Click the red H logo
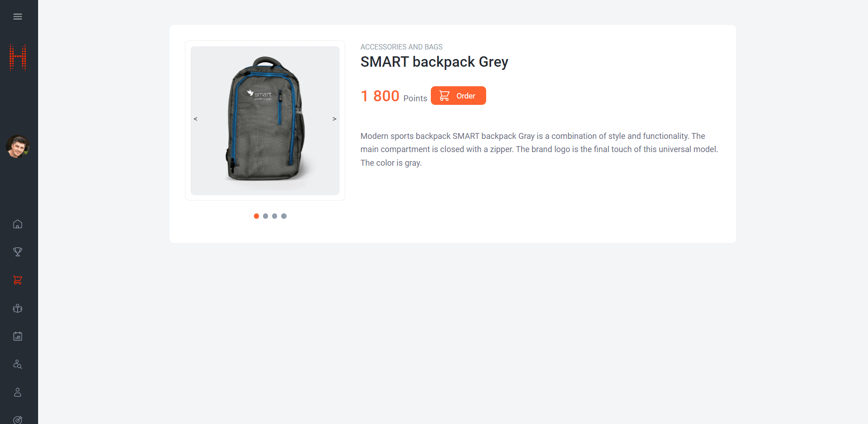This screenshot has height=424, width=868. click(x=18, y=58)
